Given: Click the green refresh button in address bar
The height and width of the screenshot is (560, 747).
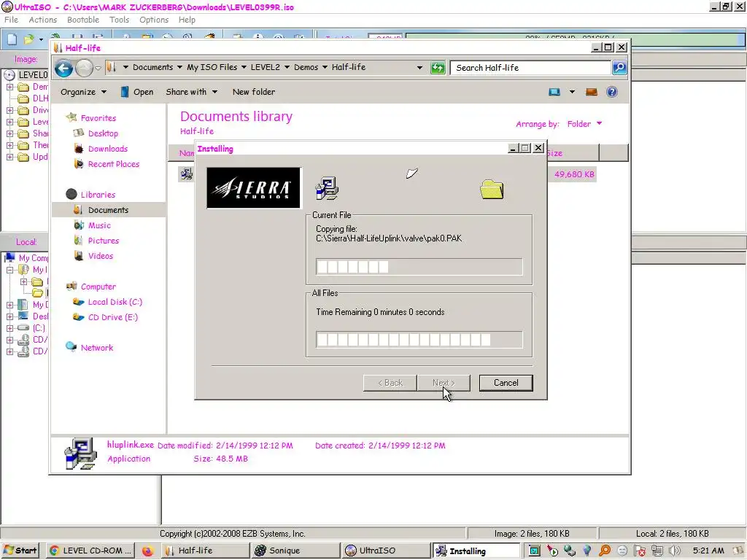Looking at the screenshot, I should (x=438, y=68).
